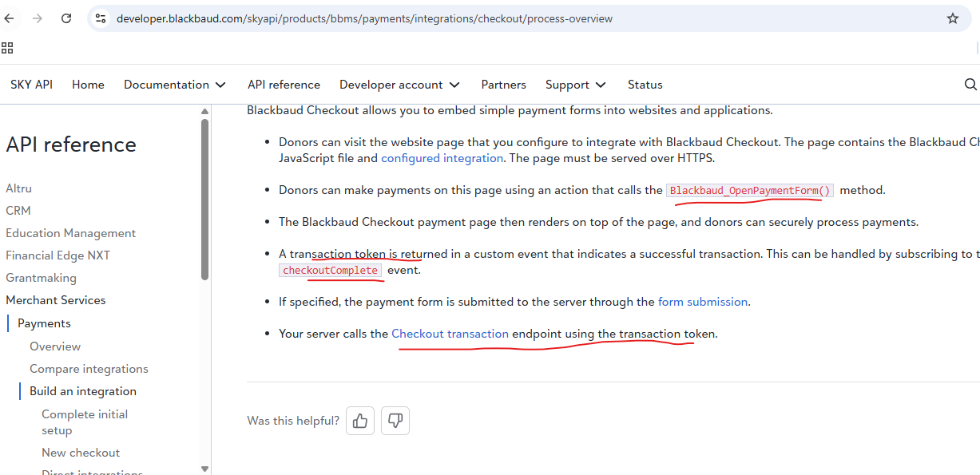Follow the configured integration link
This screenshot has width=980, height=475.
click(442, 158)
